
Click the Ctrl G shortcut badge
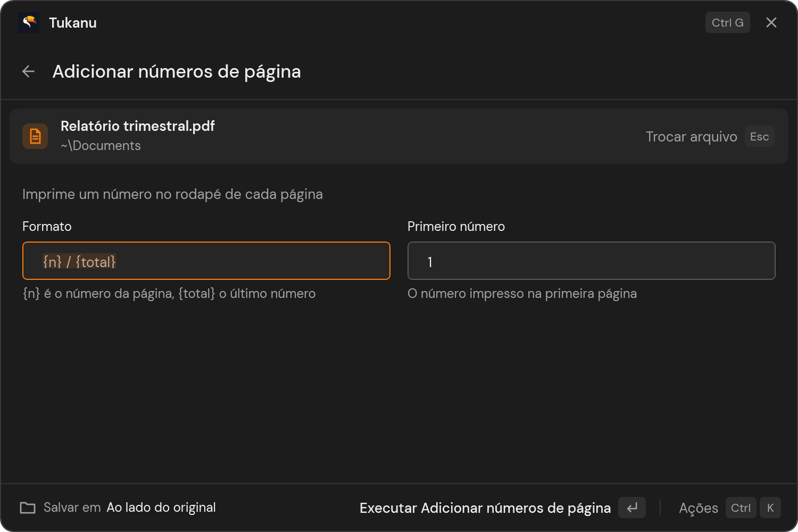point(728,22)
